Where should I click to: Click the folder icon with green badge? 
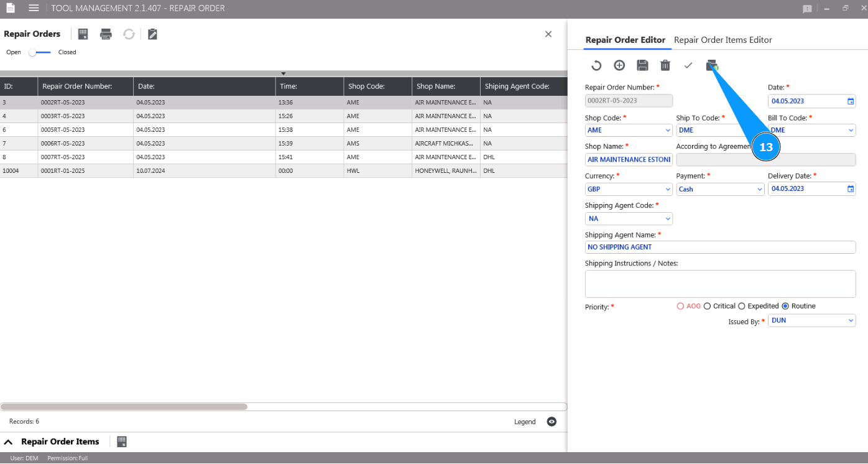pos(712,66)
